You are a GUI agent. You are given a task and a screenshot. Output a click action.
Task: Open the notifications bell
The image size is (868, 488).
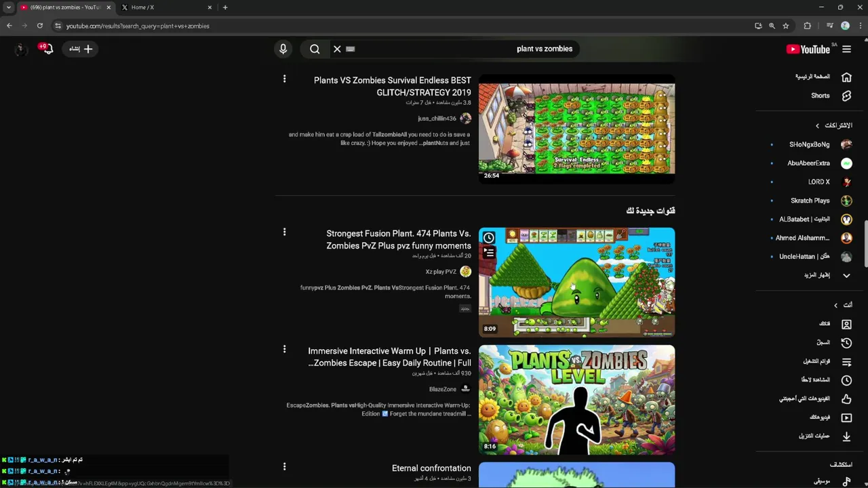(x=47, y=49)
